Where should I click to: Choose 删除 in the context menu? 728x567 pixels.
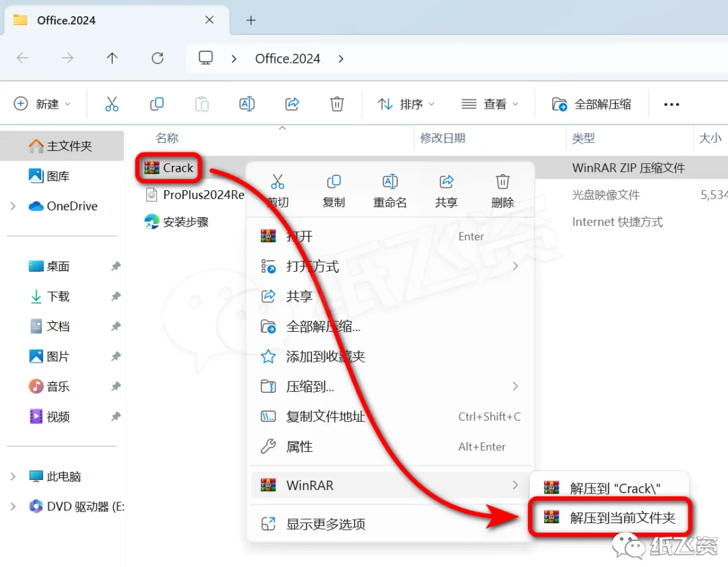(502, 190)
